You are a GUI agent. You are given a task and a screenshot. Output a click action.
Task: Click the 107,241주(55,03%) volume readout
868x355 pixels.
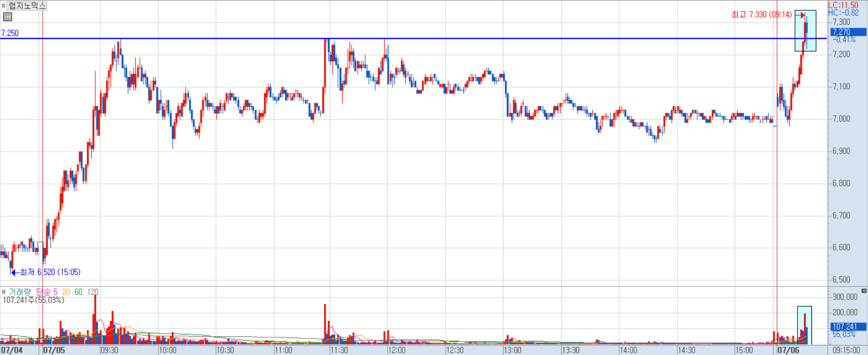(x=34, y=300)
